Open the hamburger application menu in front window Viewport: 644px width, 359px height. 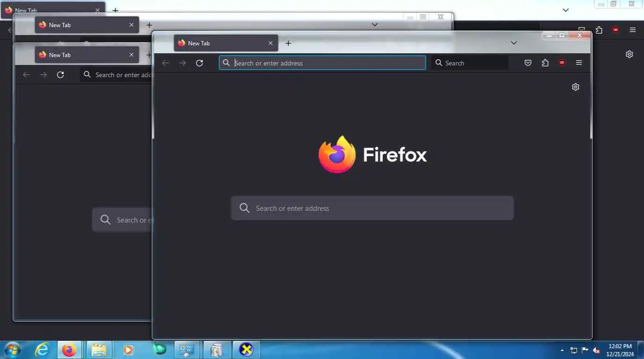click(579, 63)
